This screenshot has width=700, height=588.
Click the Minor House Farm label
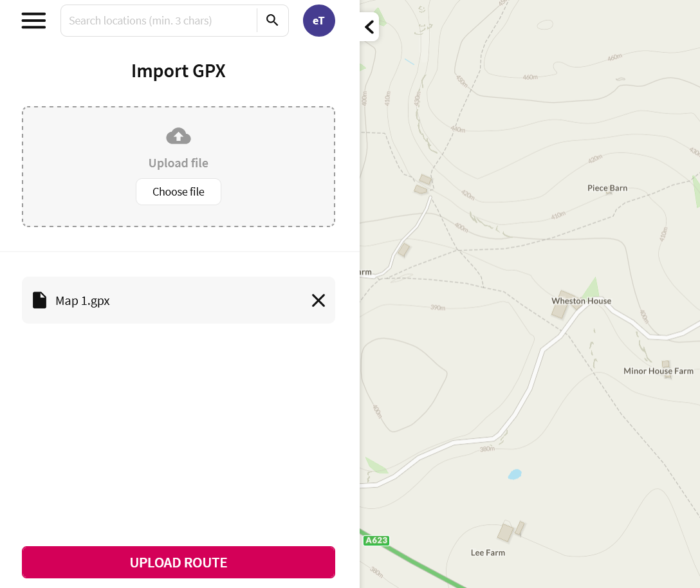coord(658,371)
